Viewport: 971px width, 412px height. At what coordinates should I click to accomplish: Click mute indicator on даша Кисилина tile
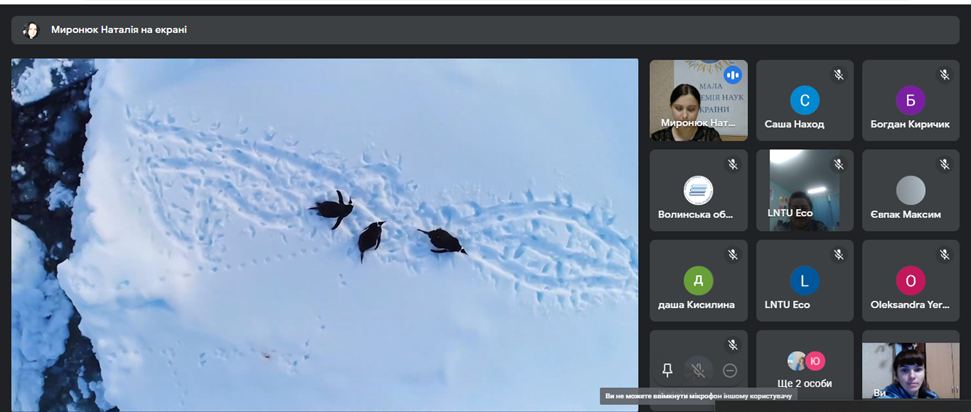point(732,255)
